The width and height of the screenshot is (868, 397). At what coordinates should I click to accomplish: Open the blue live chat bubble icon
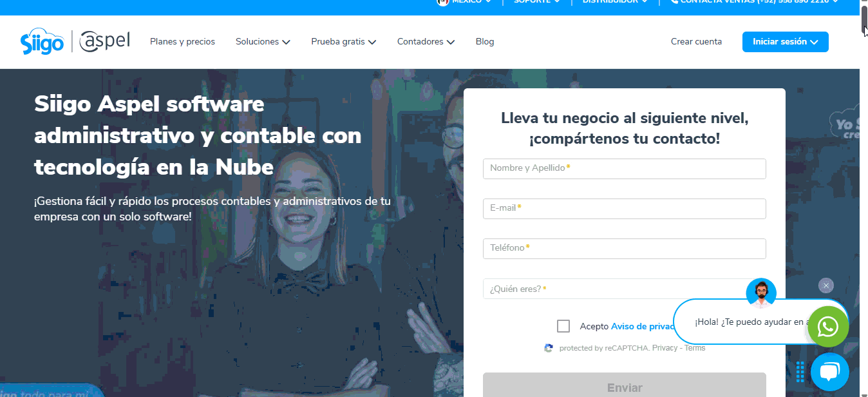[x=829, y=372]
